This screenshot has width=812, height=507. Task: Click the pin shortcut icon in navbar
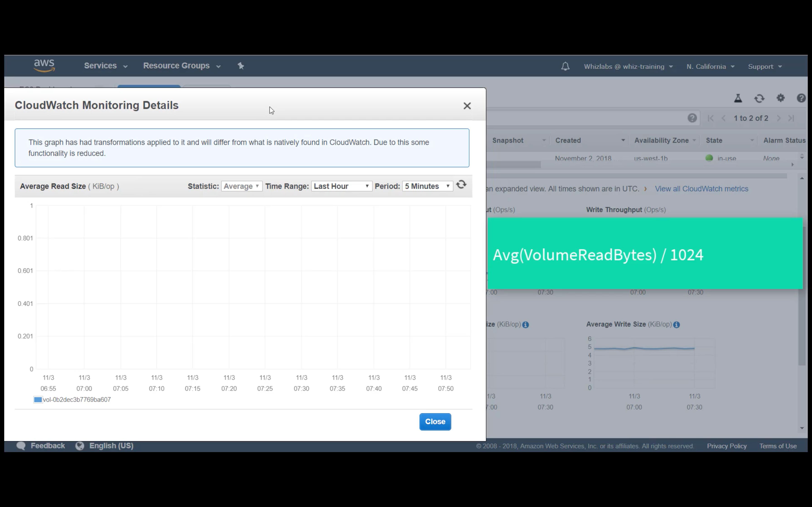[x=241, y=66]
